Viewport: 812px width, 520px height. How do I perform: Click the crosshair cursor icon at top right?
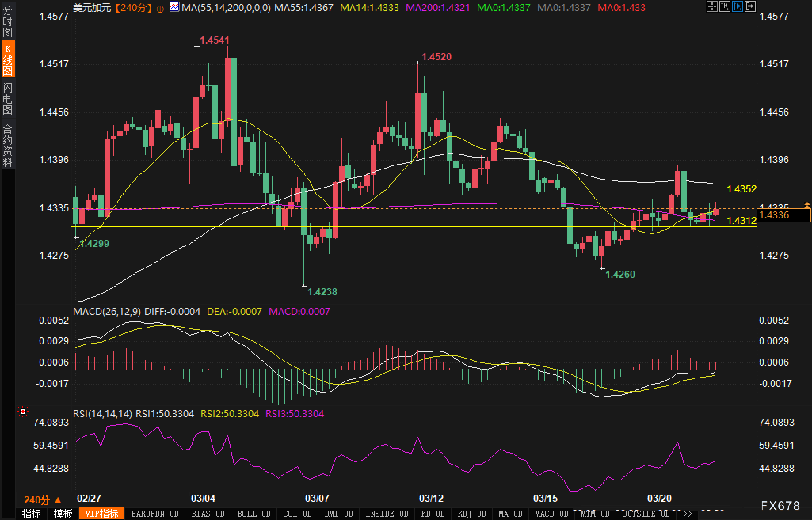tap(712, 6)
